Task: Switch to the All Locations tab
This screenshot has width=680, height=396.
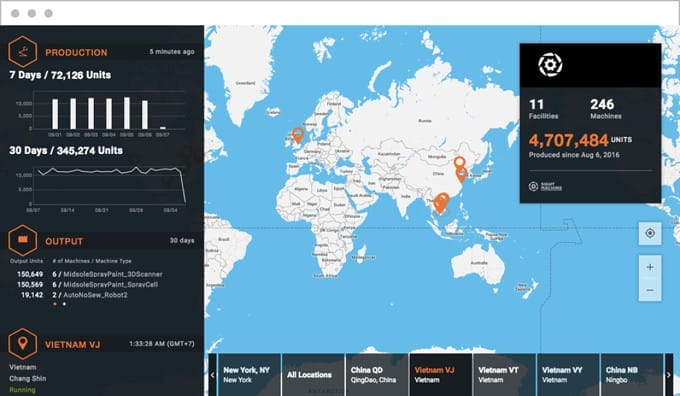Action: pyautogui.click(x=313, y=375)
